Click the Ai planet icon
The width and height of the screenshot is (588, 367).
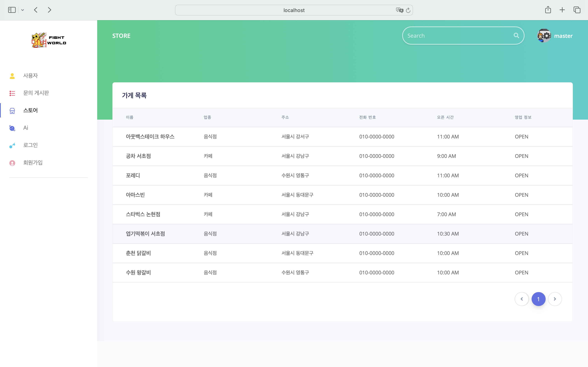tap(12, 128)
